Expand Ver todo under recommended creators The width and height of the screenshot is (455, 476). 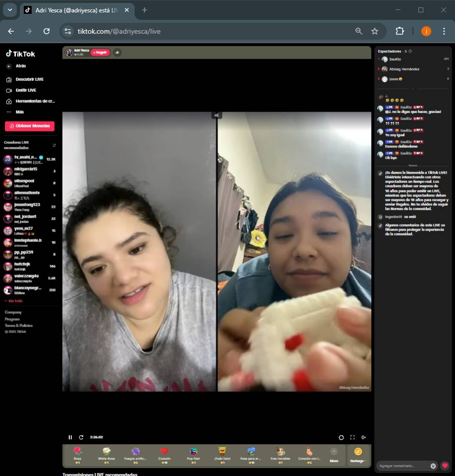[13, 301]
